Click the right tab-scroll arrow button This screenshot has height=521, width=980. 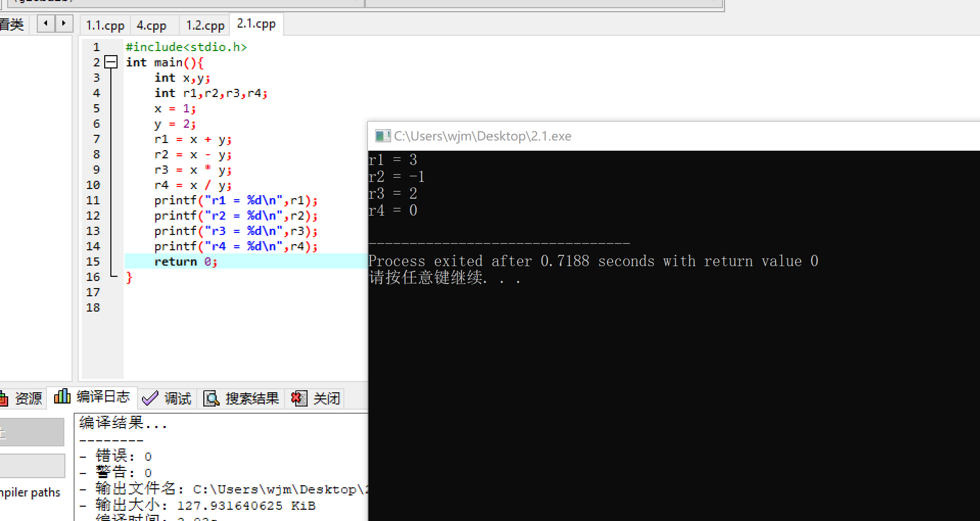point(64,23)
